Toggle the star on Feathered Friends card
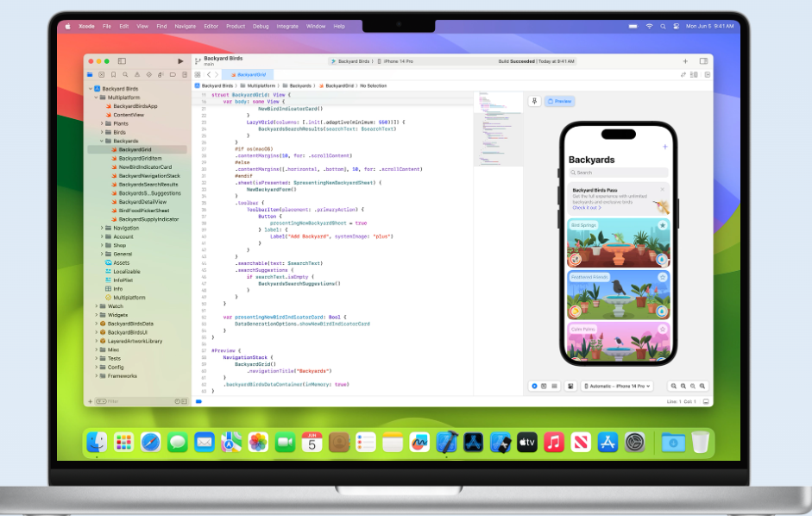Image resolution: width=812 pixels, height=516 pixels. [x=663, y=277]
